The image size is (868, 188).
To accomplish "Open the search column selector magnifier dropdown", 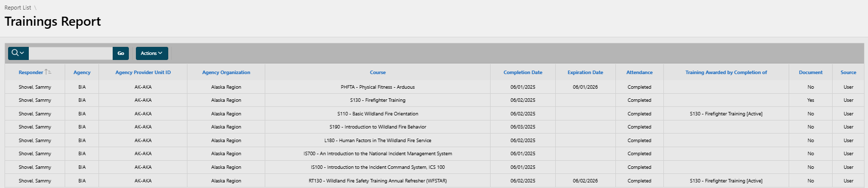I will click(x=18, y=53).
